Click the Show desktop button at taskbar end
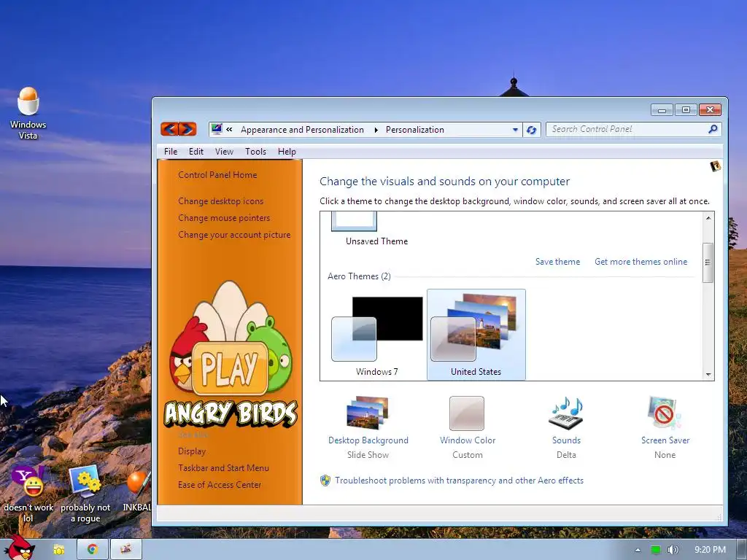The height and width of the screenshot is (560, 747). point(742,550)
